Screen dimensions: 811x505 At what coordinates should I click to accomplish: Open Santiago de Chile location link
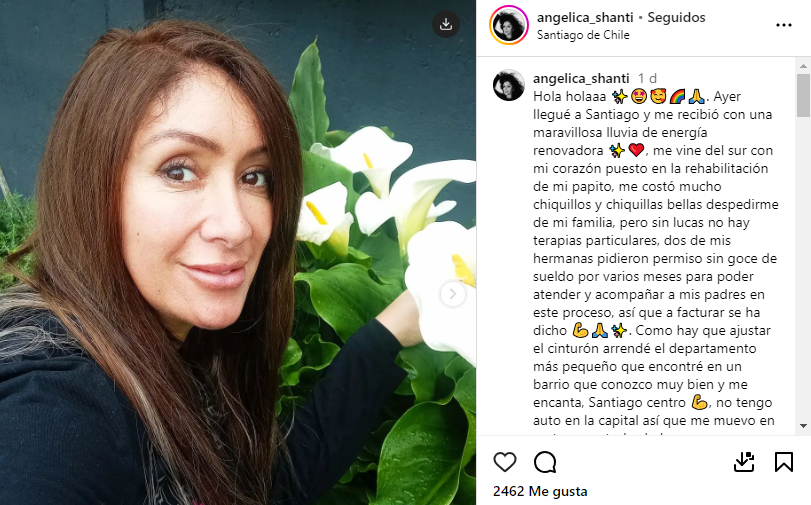tap(583, 35)
